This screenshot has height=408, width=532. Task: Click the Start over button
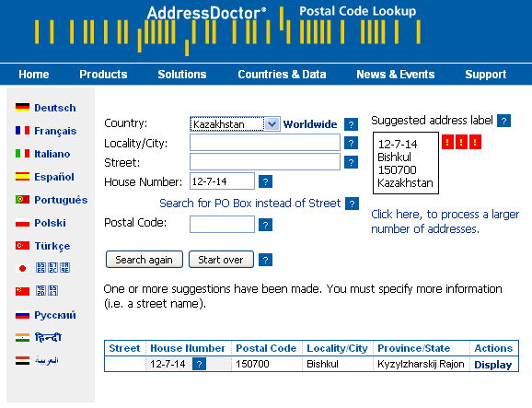point(221,260)
